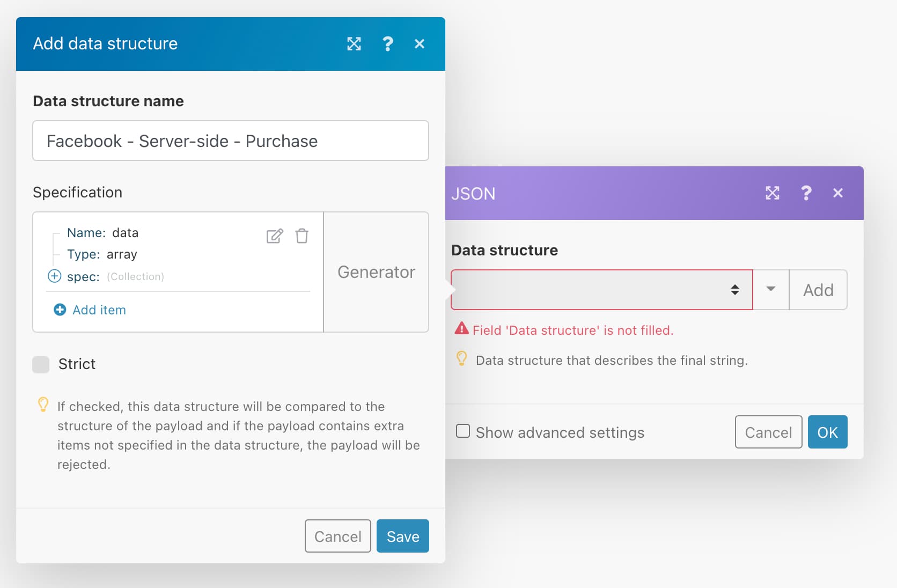Click 'Data structure that describes the final string.' text

(x=612, y=360)
